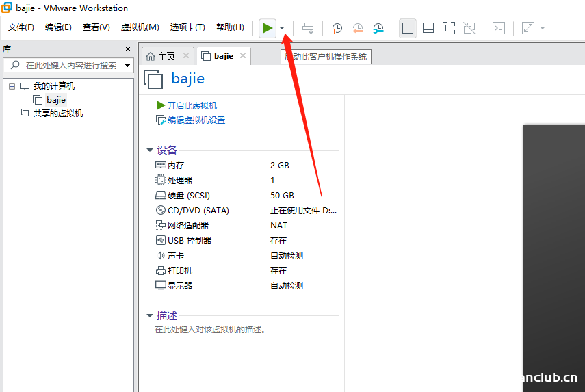Screen dimensions: 585x392
Task: Click the Unity mode toolbar icon
Action: point(469,28)
